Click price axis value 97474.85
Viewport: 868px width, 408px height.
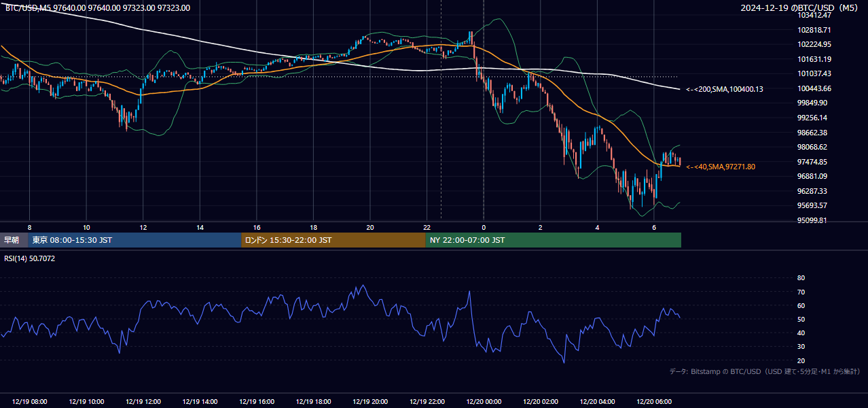pos(812,162)
